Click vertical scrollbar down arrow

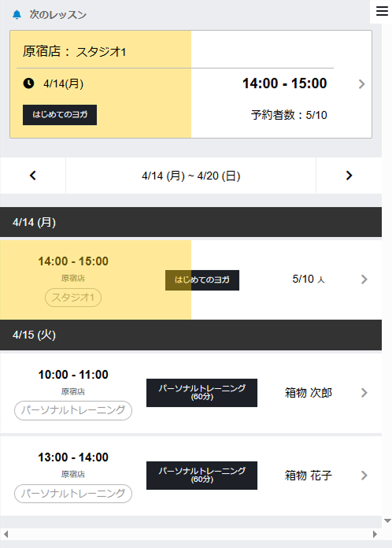387,520
